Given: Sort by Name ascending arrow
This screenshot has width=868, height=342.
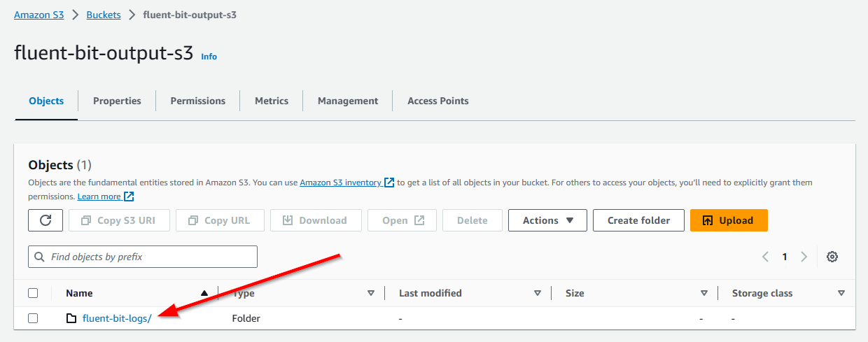Looking at the screenshot, I should pyautogui.click(x=204, y=293).
